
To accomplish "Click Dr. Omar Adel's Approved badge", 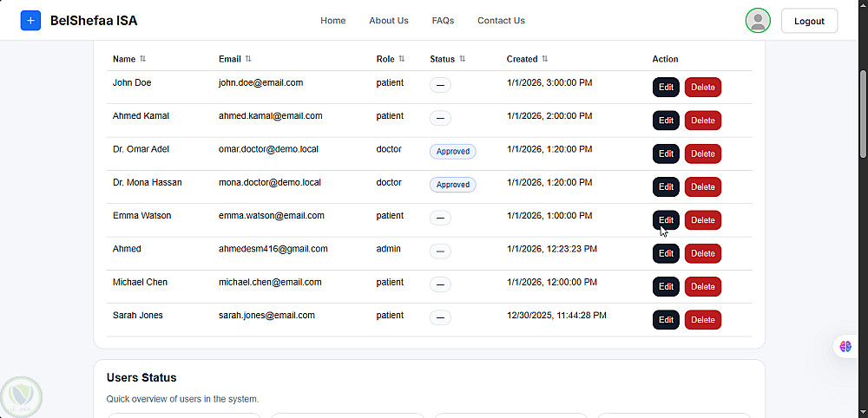I will 452,151.
